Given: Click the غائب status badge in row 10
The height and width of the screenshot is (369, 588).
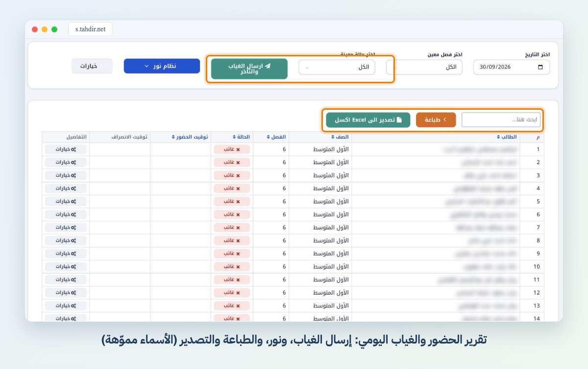Looking at the screenshot, I should (232, 267).
